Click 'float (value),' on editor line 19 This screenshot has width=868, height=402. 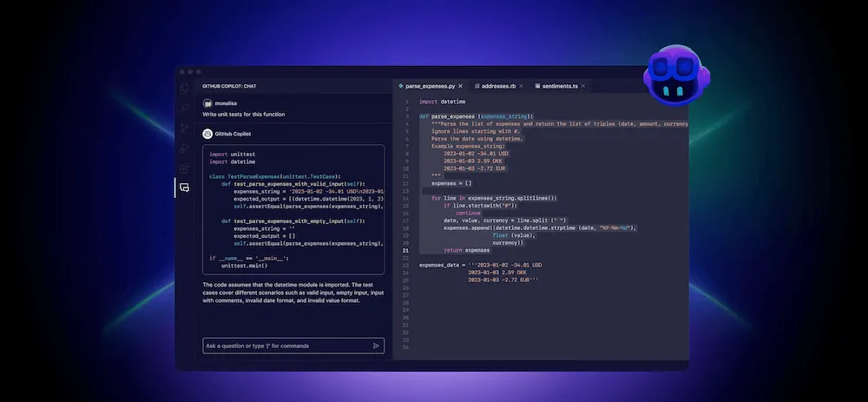514,235
